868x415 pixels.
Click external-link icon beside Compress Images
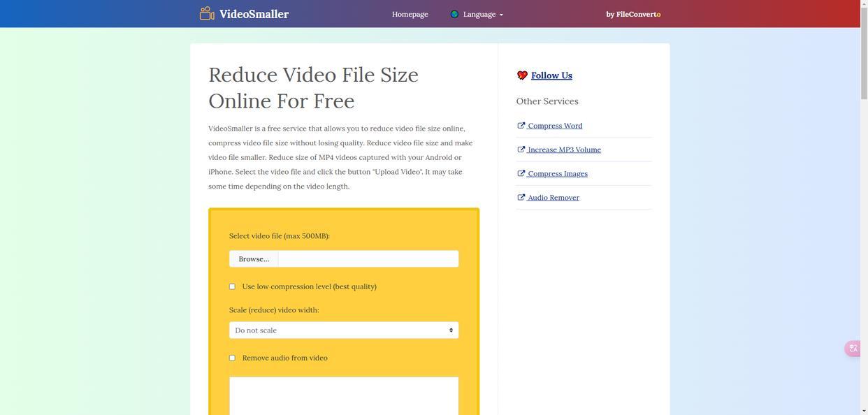coord(521,173)
